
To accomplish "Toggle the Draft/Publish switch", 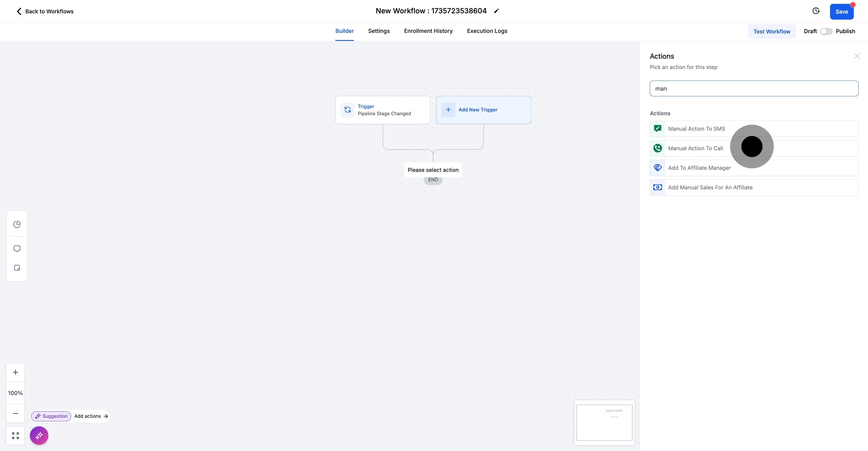I will (x=826, y=31).
